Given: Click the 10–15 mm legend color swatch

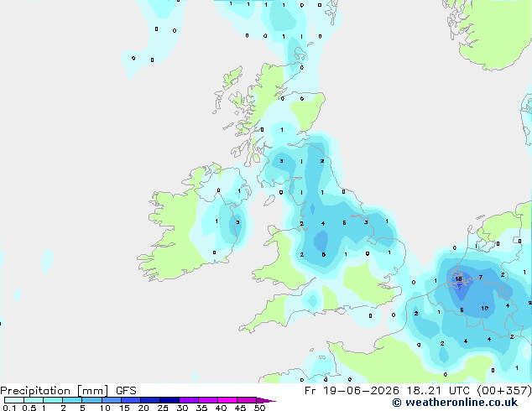Looking at the screenshot, I should 111,400.
